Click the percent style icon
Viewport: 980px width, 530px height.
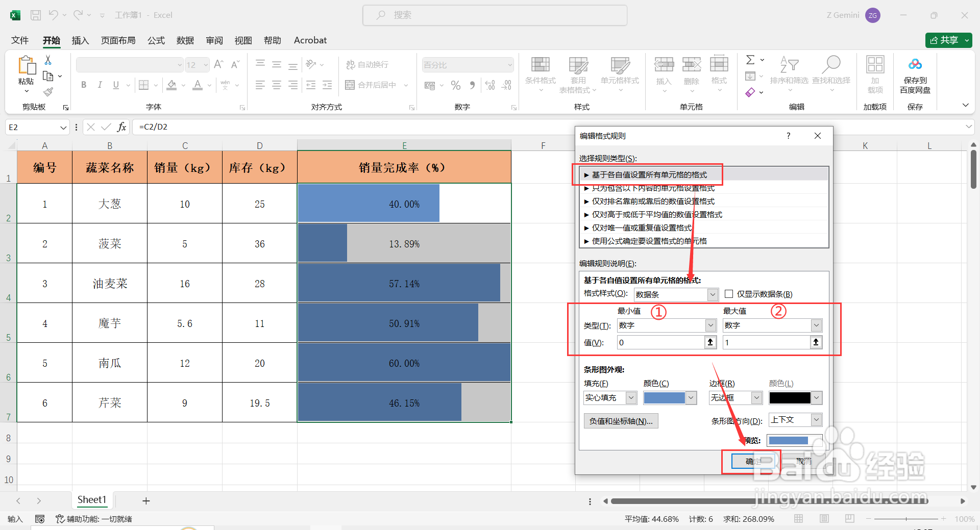click(456, 85)
